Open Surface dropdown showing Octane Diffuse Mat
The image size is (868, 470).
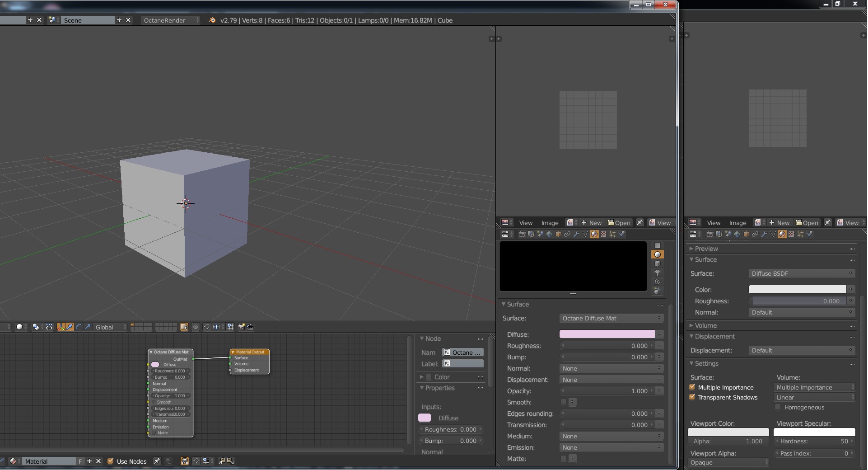click(x=611, y=318)
